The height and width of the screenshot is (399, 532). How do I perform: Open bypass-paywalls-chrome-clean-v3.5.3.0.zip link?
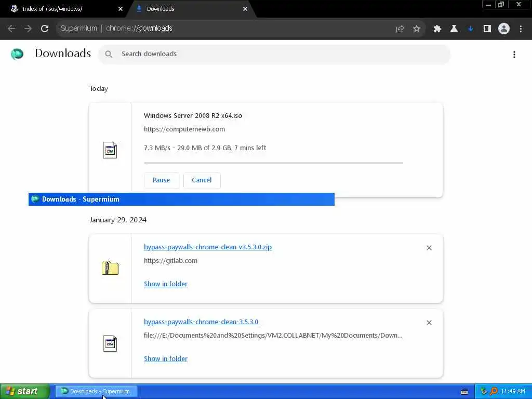coord(208,247)
